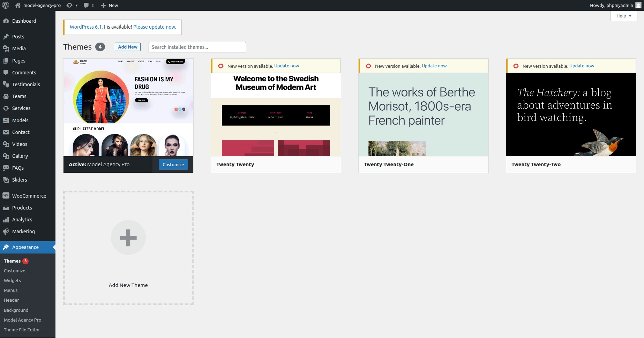Click the Twenty Twenty-Two theme name
The image size is (644, 338).
536,164
